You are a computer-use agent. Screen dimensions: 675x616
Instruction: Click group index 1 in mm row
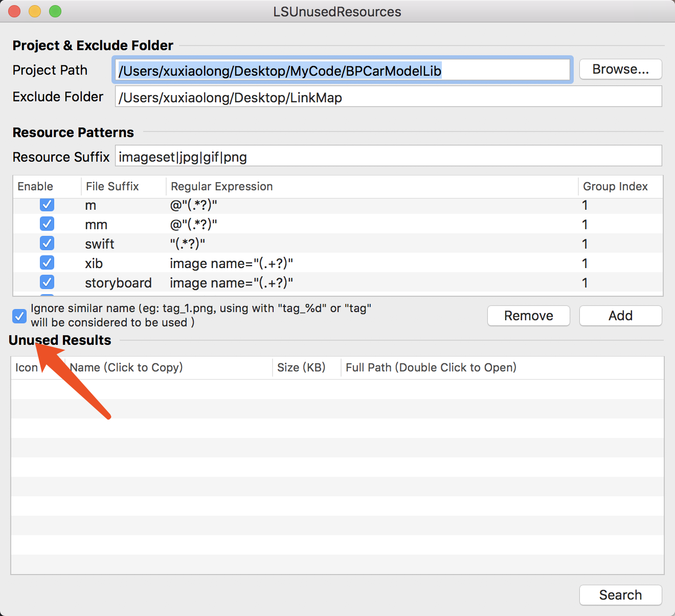coord(584,225)
